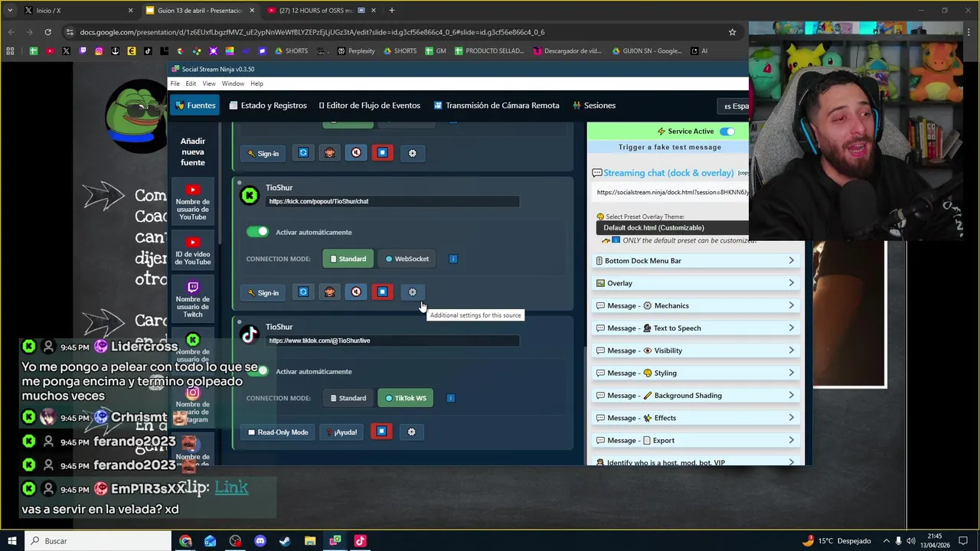
Task: Click the TikTok logo of the TioShur source
Action: point(250,335)
